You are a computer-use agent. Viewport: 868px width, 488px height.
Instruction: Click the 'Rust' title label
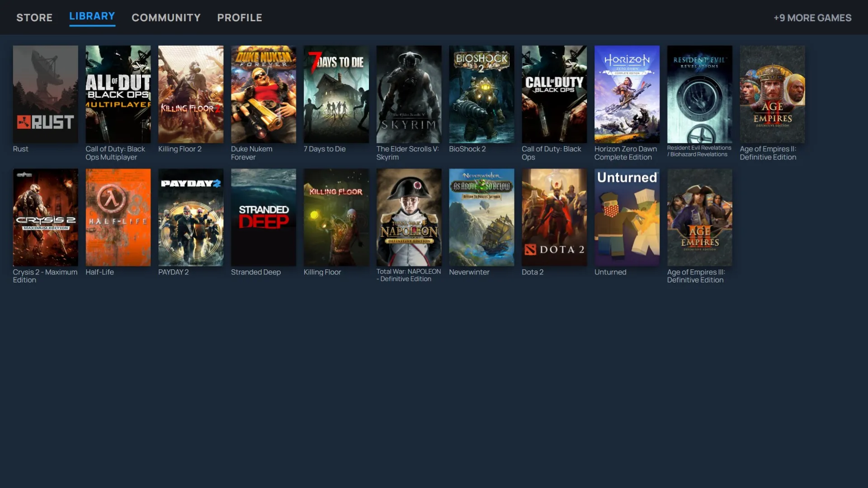point(20,149)
